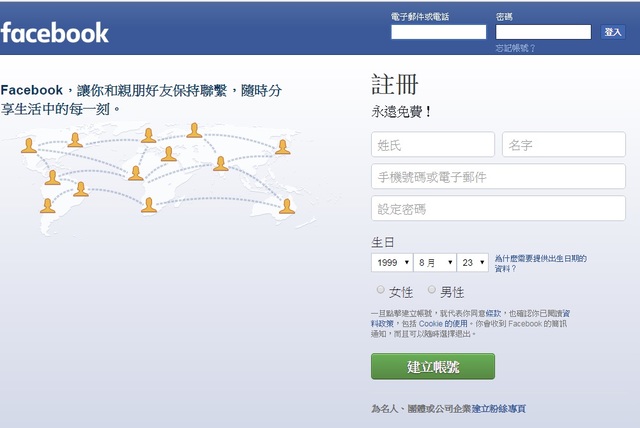The image size is (640, 428).
Task: Click the facebook logo in the header
Action: click(55, 32)
